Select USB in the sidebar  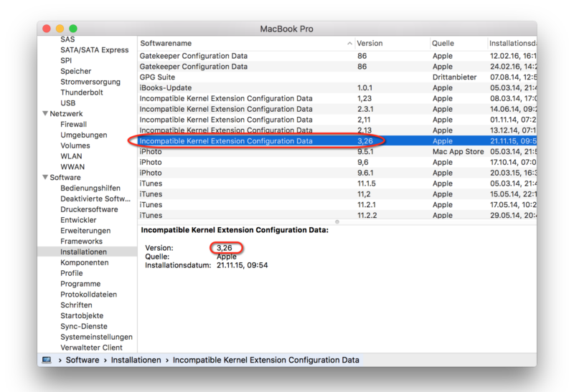click(x=67, y=102)
